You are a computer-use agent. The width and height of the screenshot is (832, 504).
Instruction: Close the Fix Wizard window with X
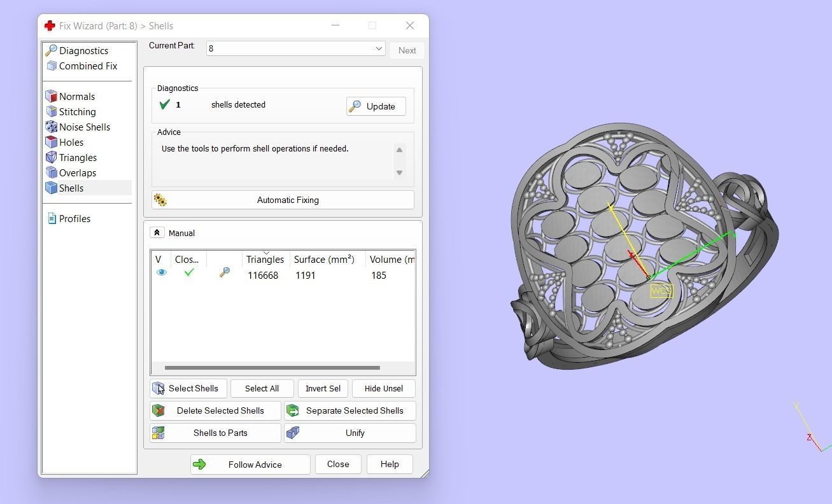coord(410,25)
